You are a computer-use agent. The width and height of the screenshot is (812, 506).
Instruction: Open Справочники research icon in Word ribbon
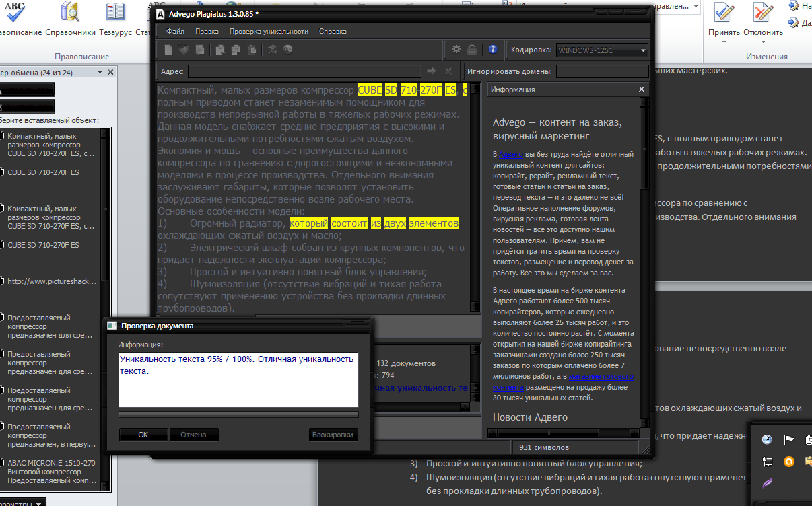[x=70, y=11]
